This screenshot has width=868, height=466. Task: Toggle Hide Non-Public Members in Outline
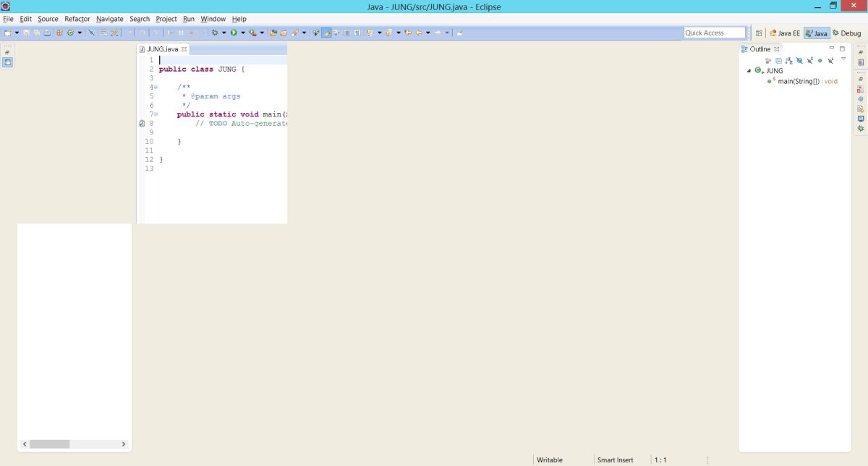[820, 61]
